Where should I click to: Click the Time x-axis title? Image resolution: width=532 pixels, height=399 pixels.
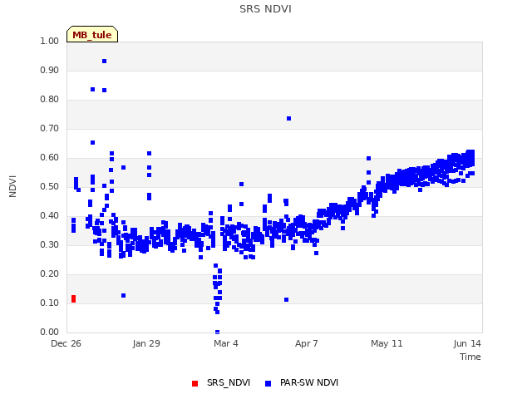[470, 357]
